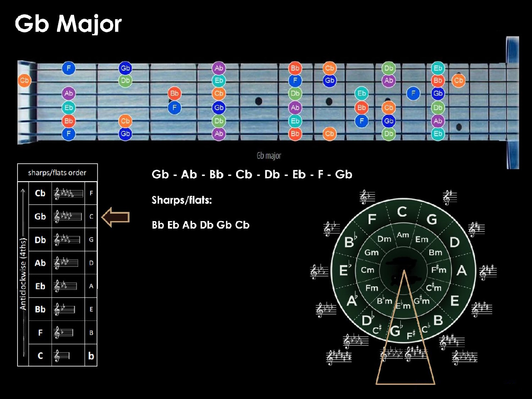Click the Cb note at the twelfth fret
Image resolution: width=532 pixels, height=399 pixels.
458,81
